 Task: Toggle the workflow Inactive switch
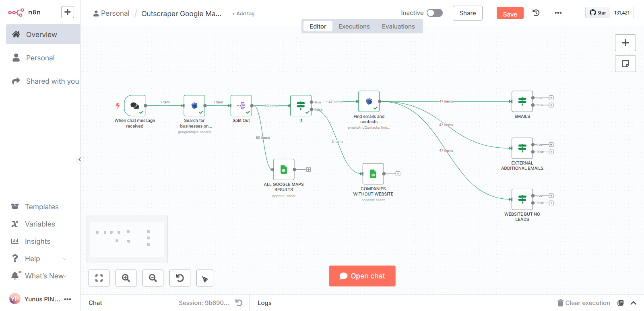click(x=435, y=13)
